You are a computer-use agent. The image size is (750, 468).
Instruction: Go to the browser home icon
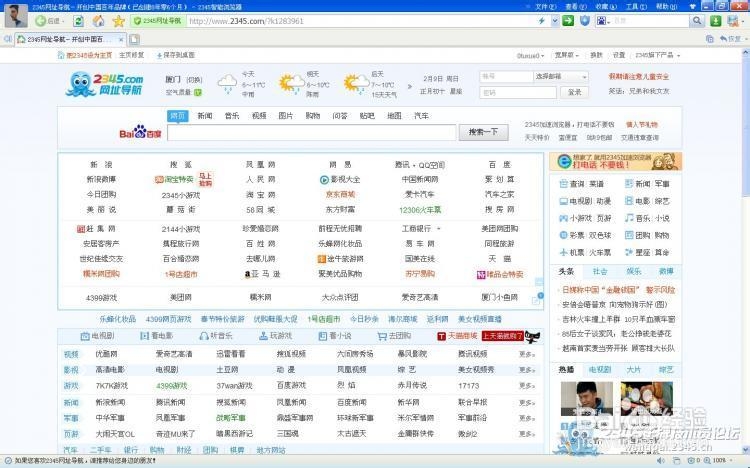click(x=99, y=21)
